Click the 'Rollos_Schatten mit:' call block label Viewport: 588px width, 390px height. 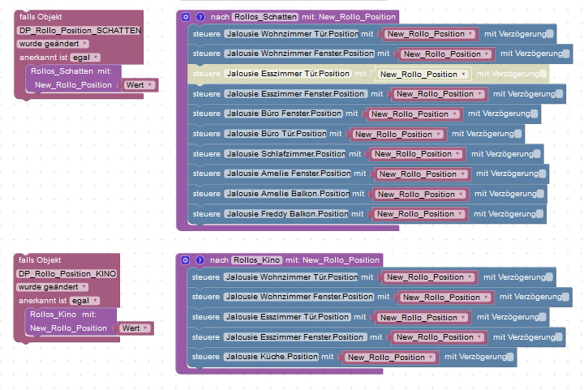[x=71, y=71]
